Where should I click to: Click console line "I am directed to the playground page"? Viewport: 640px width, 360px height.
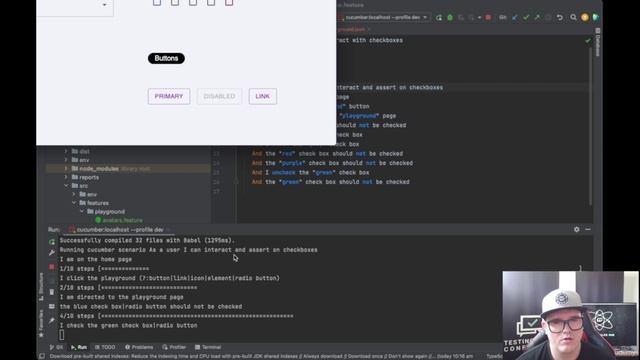click(122, 297)
